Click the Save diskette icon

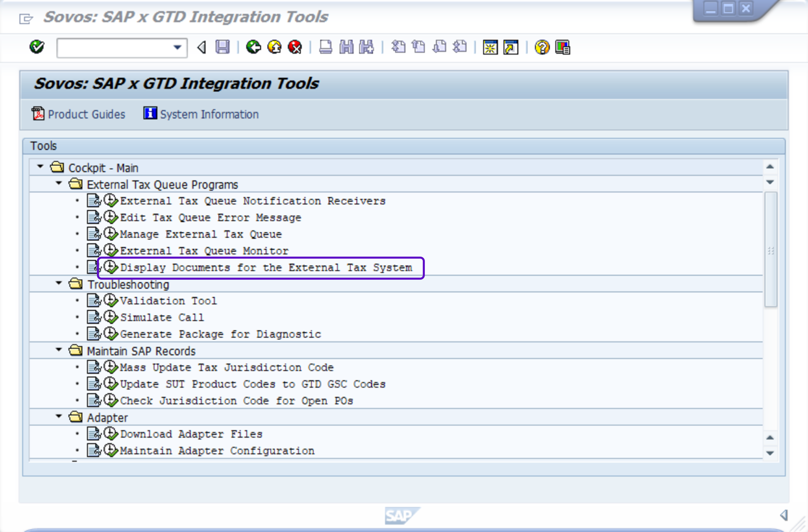pos(222,47)
